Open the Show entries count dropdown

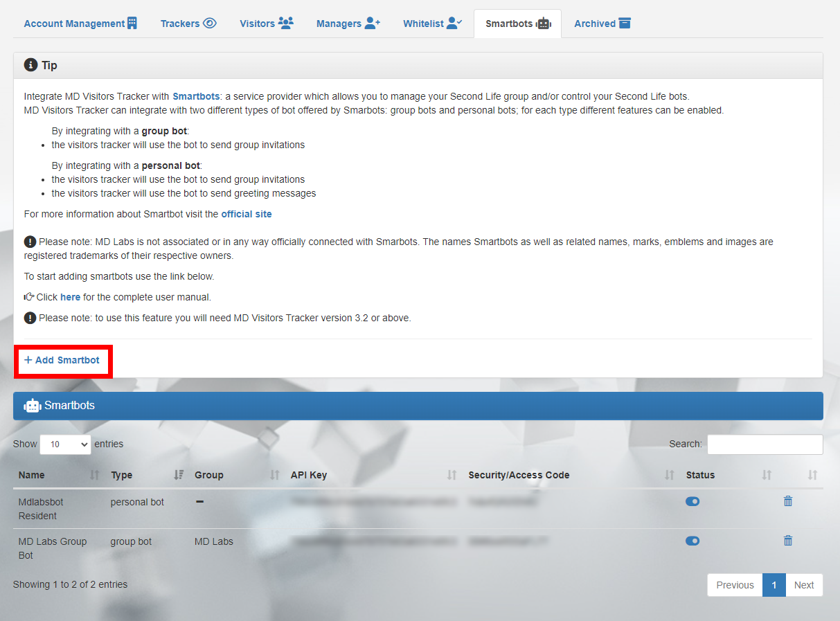[65, 444]
